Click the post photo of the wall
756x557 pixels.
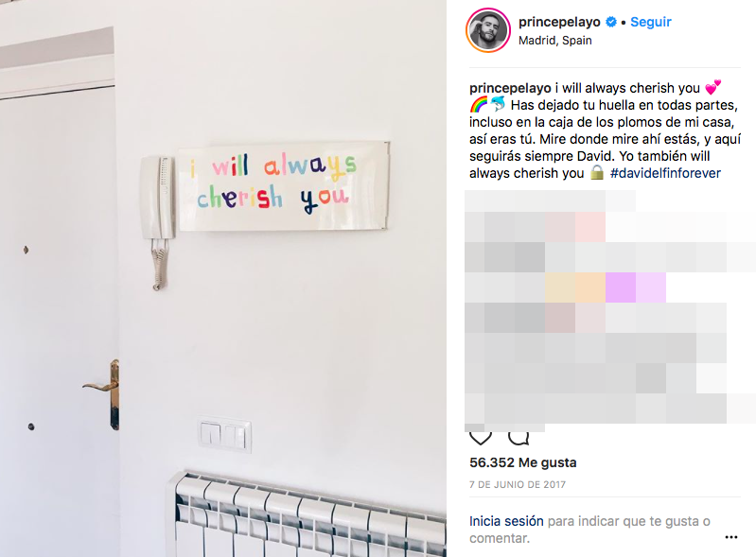click(223, 278)
